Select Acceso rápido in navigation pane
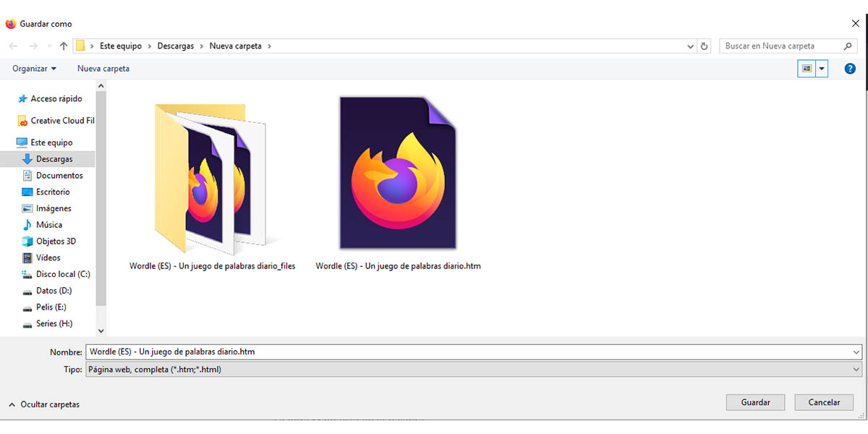Screen dimensions: 868x434 56,99
